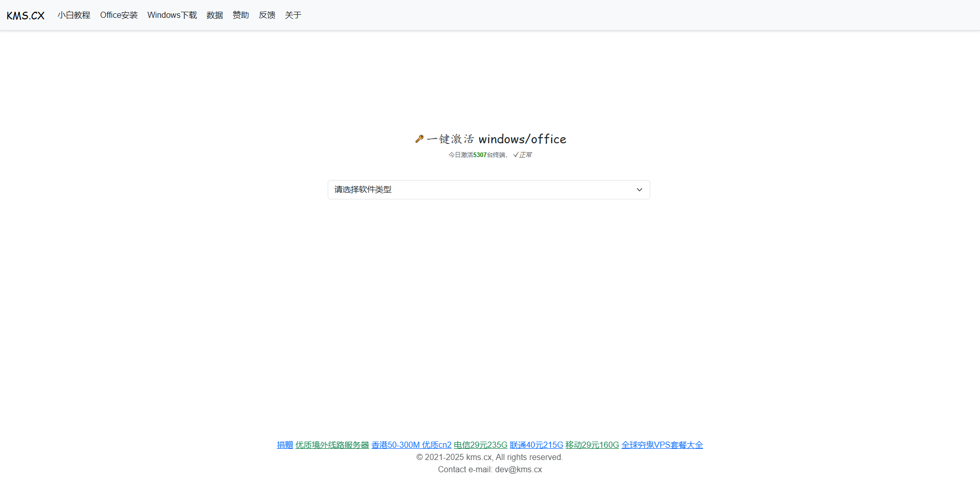Screen dimensions: 980x486
Task: Select the 数据 navigation item
Action: tap(215, 15)
